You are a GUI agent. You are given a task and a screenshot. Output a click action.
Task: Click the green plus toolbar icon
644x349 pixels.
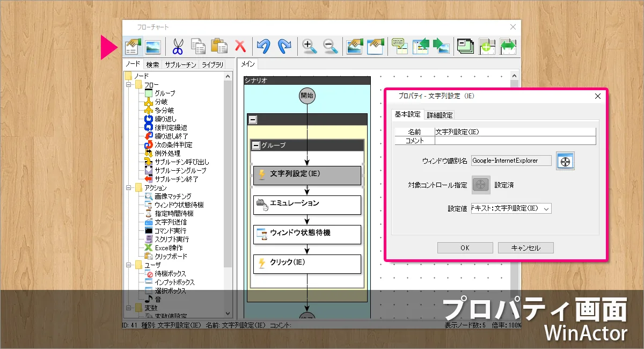[487, 46]
